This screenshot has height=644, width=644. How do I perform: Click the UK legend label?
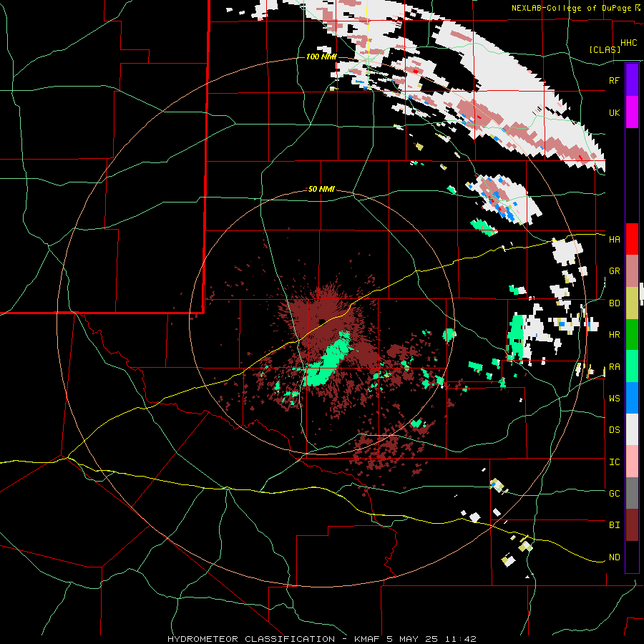click(x=614, y=112)
